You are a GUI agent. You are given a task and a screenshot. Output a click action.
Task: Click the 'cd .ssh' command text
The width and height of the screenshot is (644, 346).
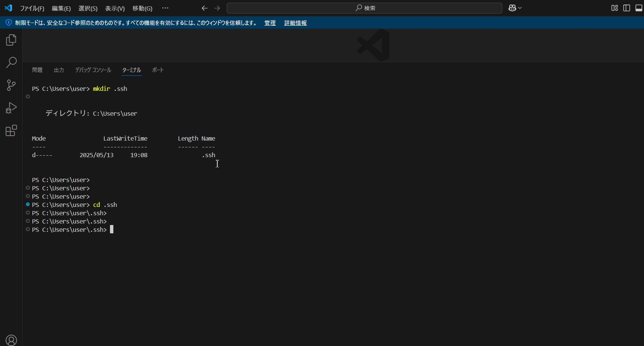coord(105,205)
